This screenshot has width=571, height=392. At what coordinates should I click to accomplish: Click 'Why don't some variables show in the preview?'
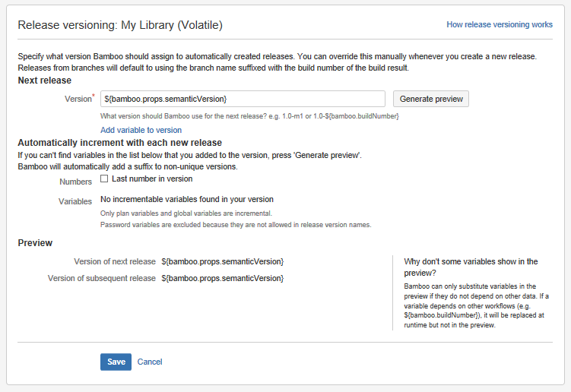pos(471,267)
